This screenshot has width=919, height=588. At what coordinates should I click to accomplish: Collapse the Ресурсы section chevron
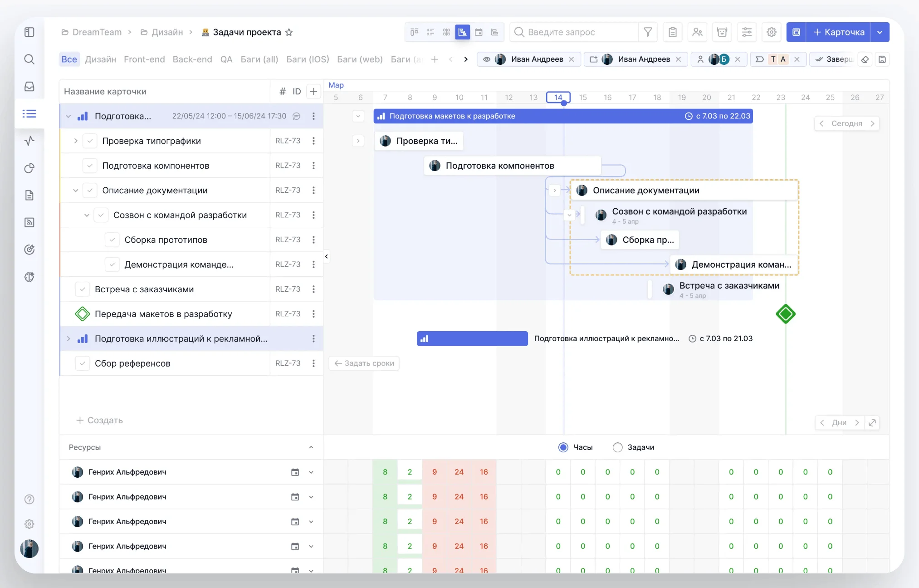[311, 447]
